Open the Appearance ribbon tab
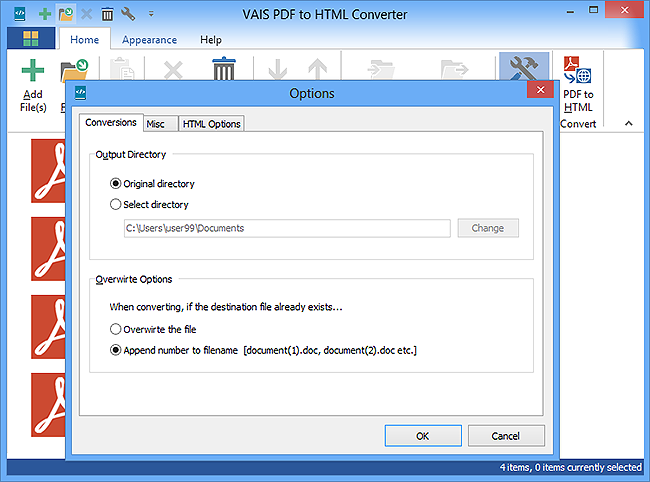 click(149, 40)
